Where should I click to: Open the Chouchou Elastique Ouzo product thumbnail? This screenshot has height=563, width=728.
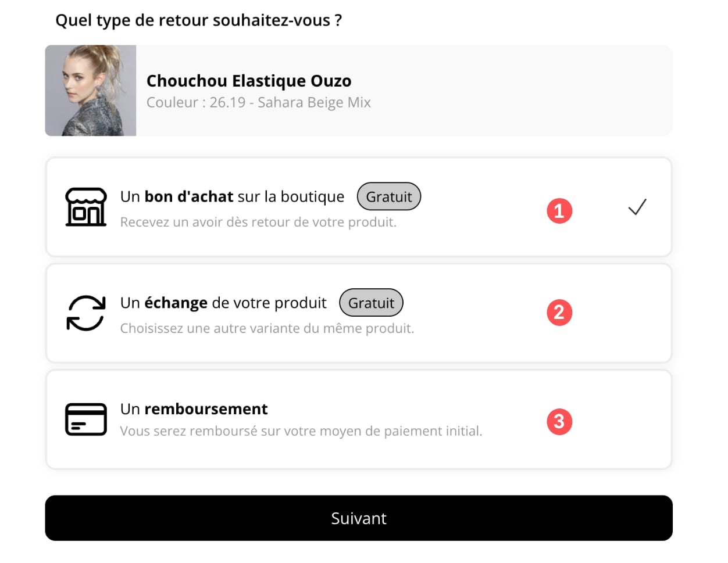tap(91, 91)
